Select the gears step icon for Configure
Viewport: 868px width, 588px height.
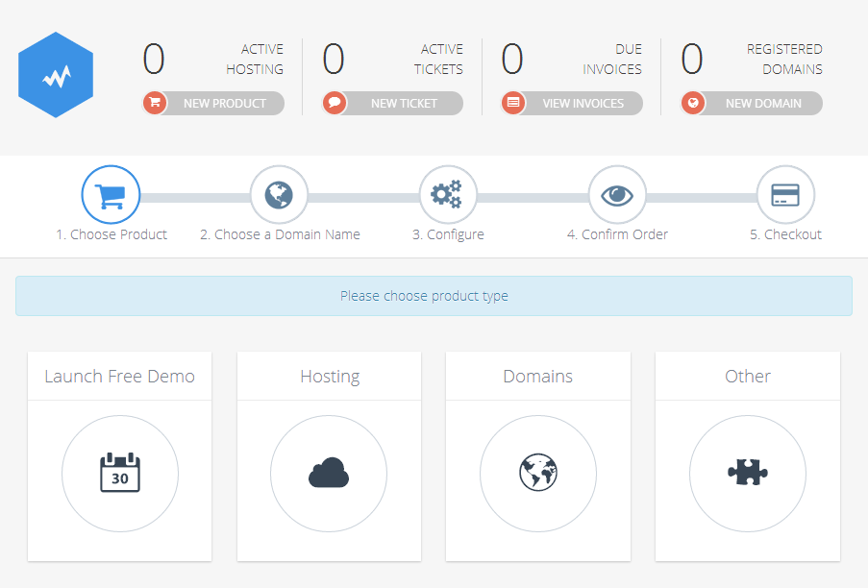point(448,195)
